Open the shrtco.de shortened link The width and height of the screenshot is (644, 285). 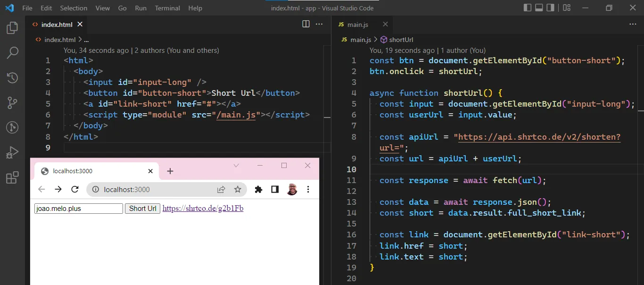point(203,209)
